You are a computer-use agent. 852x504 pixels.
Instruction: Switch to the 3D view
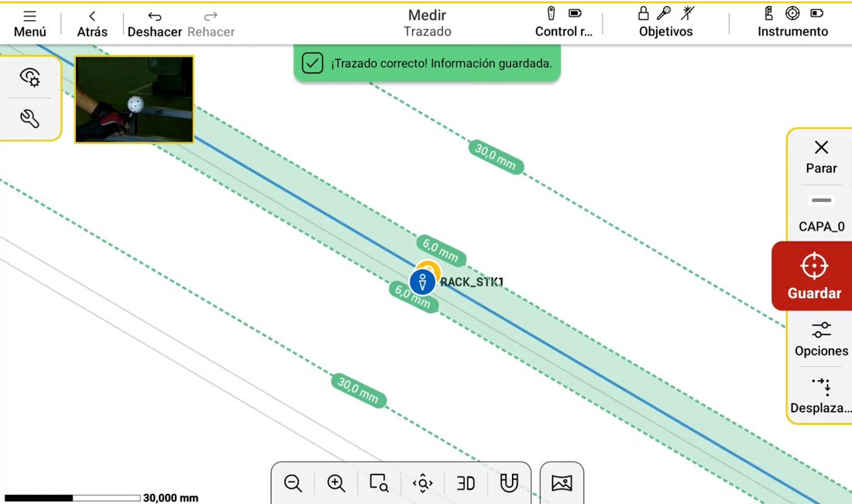pos(466,483)
